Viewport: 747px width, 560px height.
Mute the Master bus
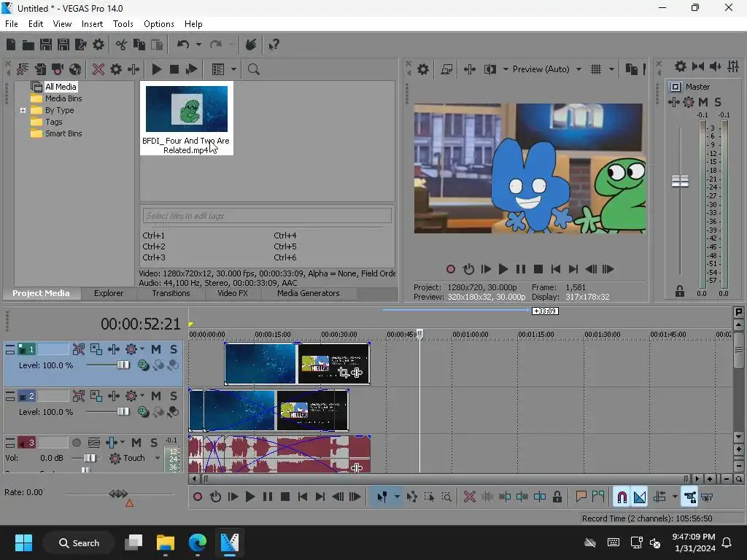(x=703, y=102)
